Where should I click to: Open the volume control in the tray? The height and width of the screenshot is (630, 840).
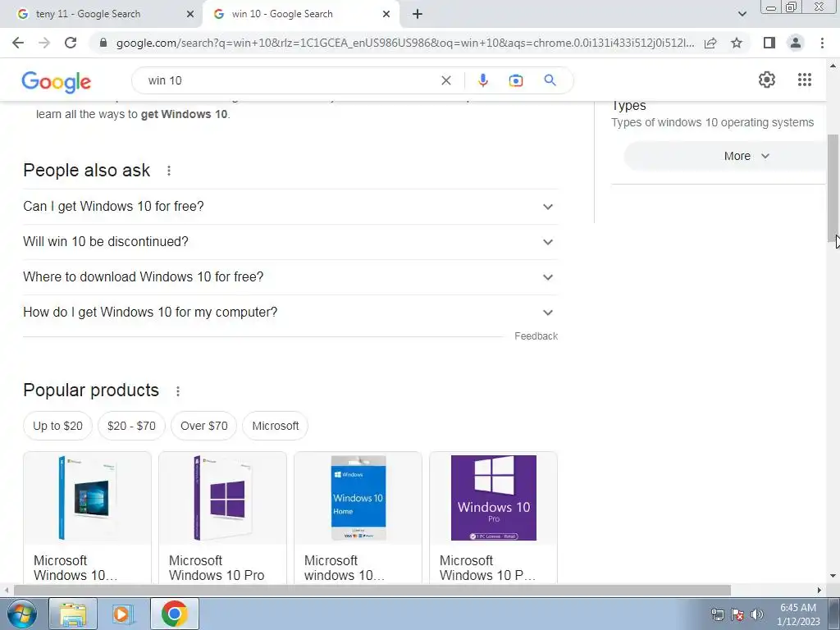756,614
